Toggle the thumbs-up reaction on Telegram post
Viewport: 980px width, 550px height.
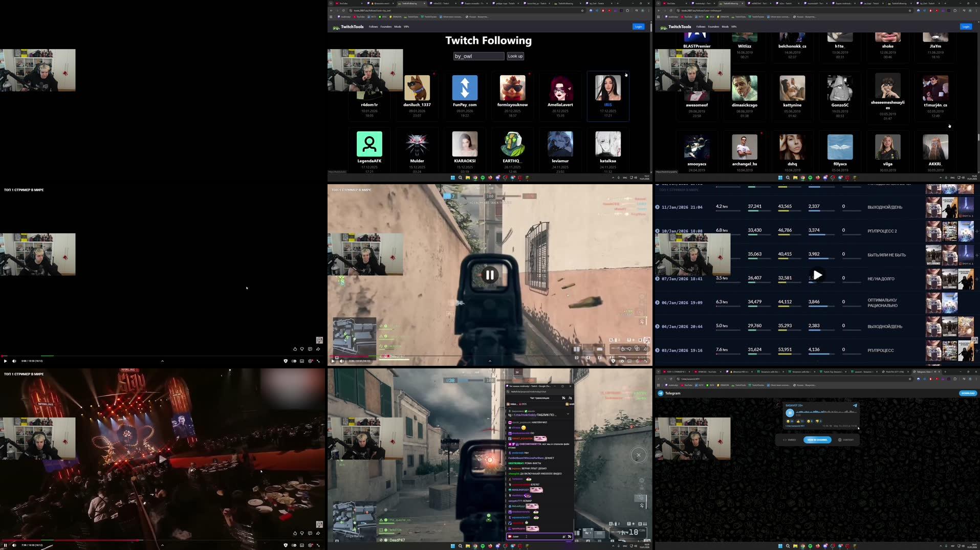pos(799,421)
